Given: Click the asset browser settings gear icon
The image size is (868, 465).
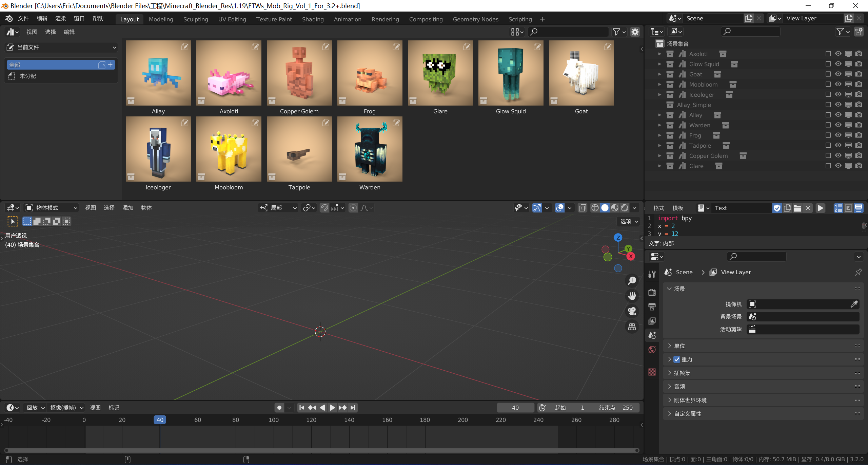Looking at the screenshot, I should click(635, 32).
